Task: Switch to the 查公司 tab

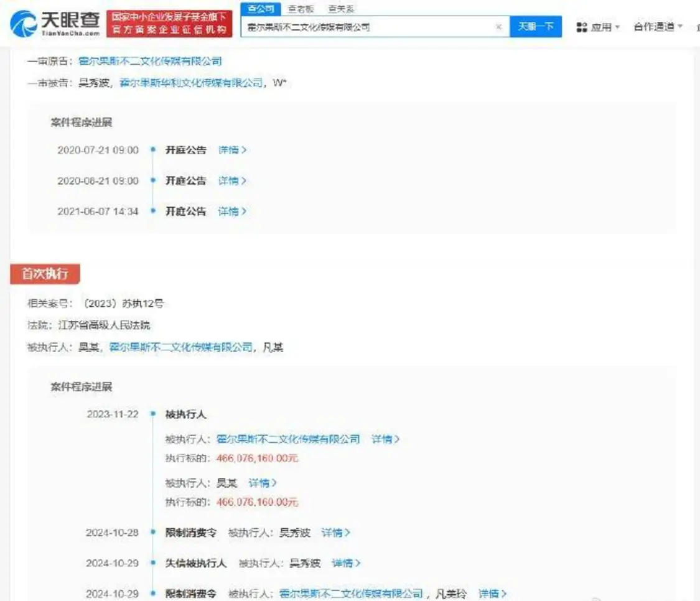Action: 260,9
